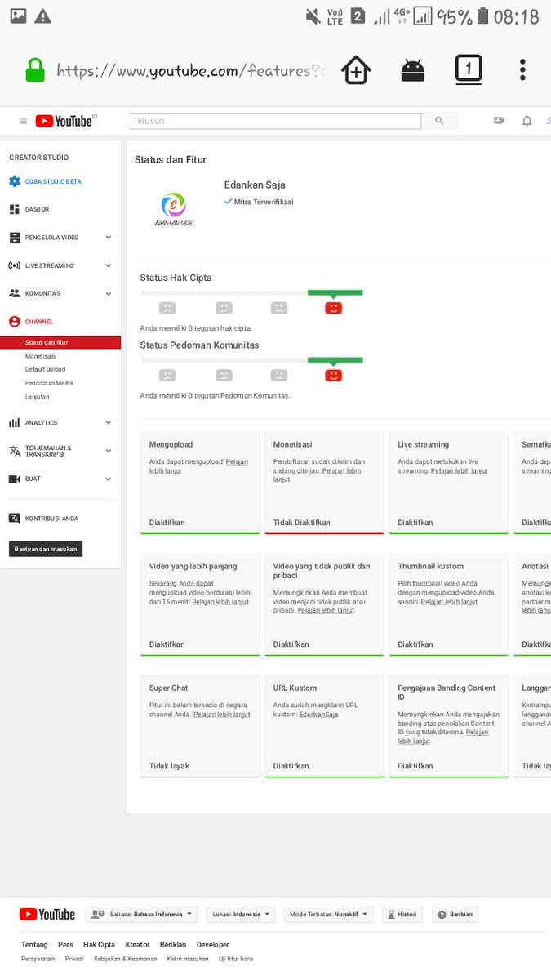Open the notifications bell
Viewport: 551px width, 980px height.
(527, 121)
